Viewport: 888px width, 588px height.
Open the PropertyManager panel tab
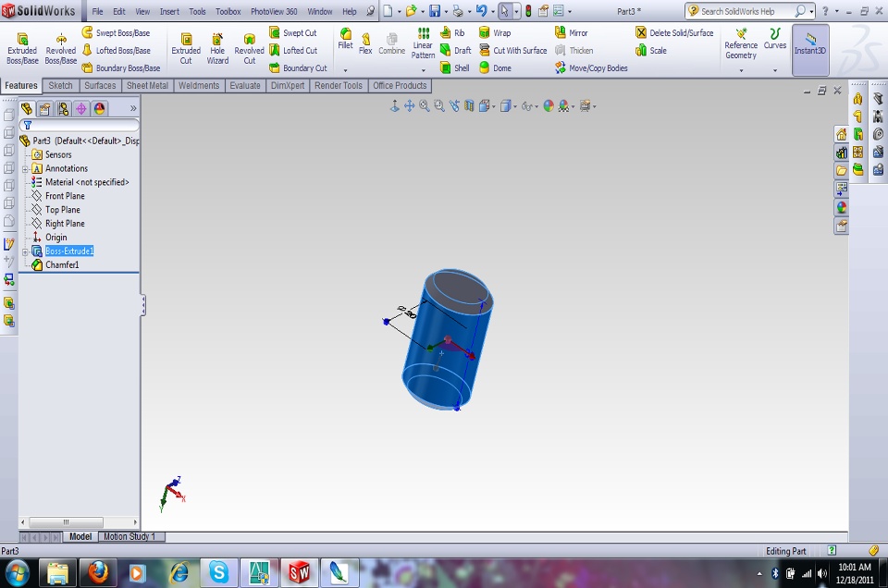tap(44, 108)
